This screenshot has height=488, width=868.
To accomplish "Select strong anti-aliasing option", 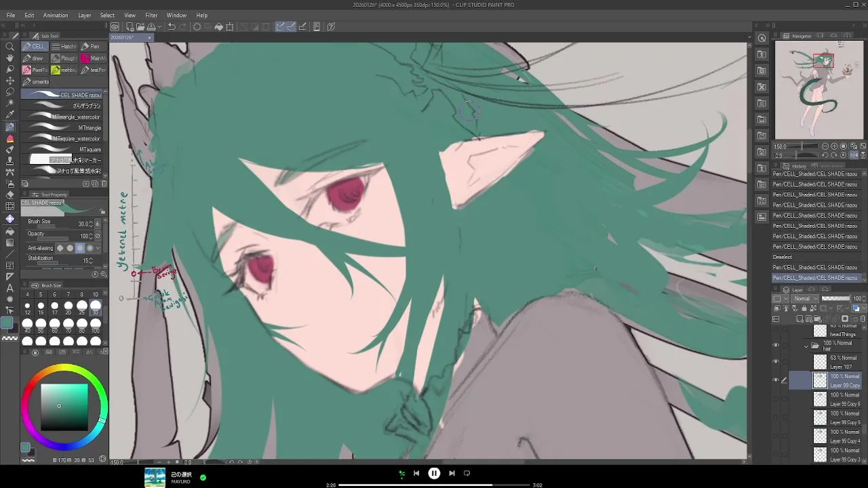I will pyautogui.click(x=90, y=248).
